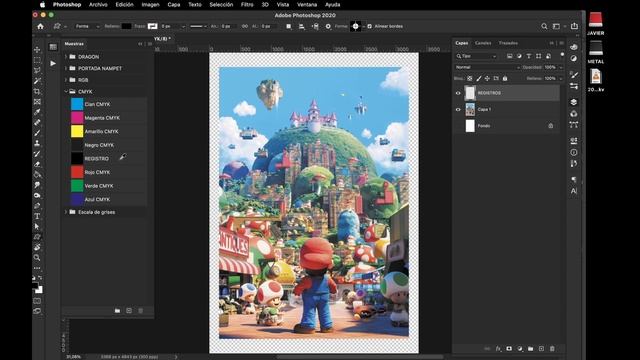
Task: Open the Edición menu
Action: [x=124, y=4]
